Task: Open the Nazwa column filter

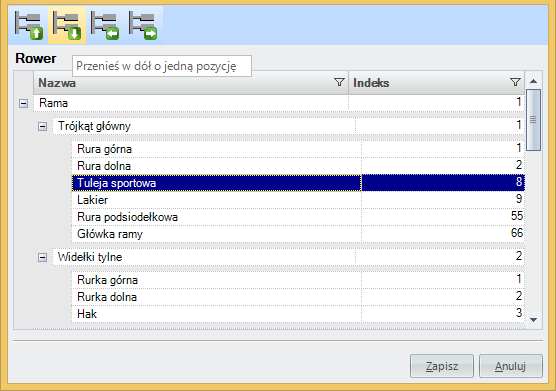Action: (339, 82)
